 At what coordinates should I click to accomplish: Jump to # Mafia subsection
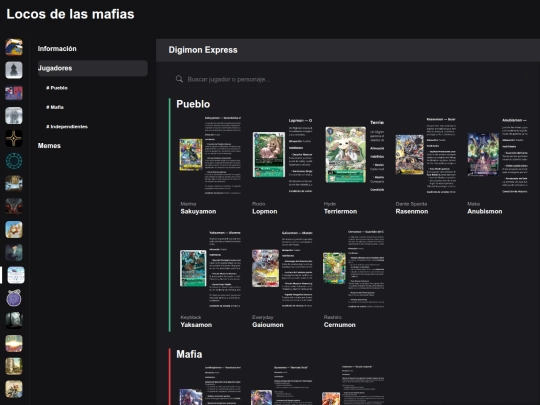point(55,107)
